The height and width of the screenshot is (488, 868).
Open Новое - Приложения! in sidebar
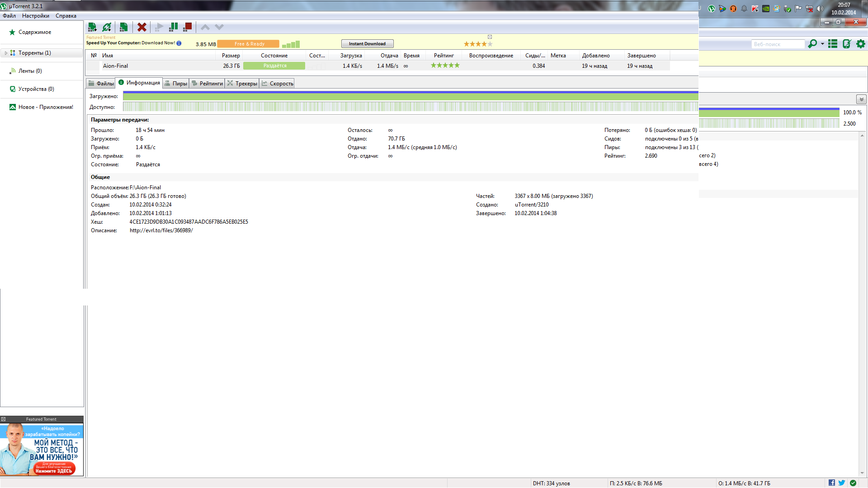pyautogui.click(x=46, y=107)
